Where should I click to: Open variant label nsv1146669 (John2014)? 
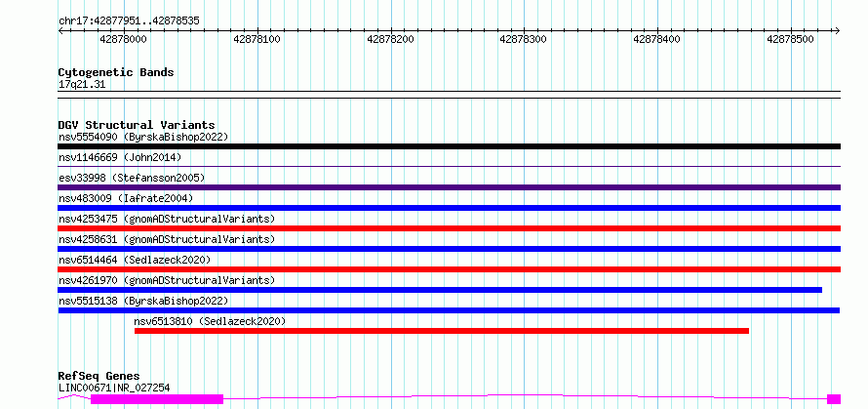pyautogui.click(x=120, y=157)
